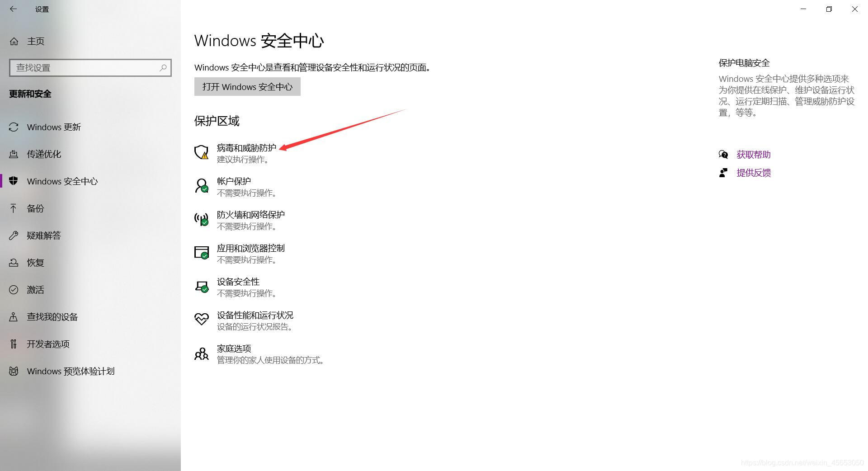The height and width of the screenshot is (471, 868).
Task: Select 传递优化 sidebar item
Action: 90,154
